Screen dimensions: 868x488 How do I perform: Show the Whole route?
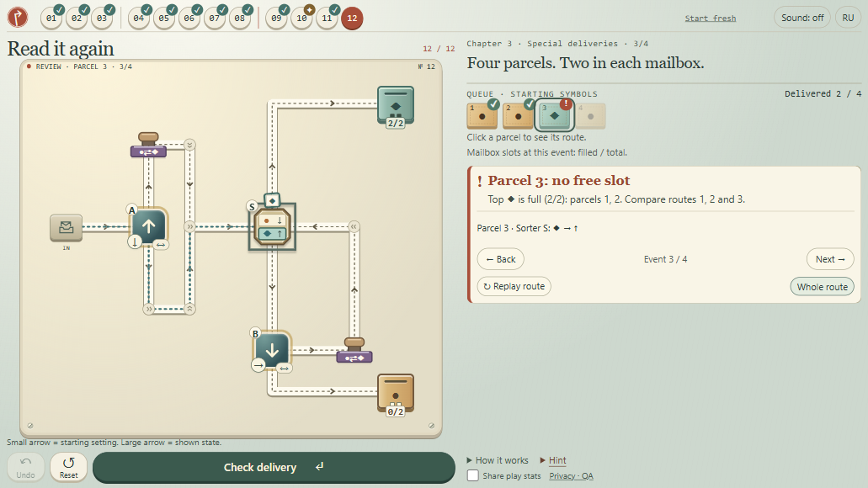coord(822,287)
